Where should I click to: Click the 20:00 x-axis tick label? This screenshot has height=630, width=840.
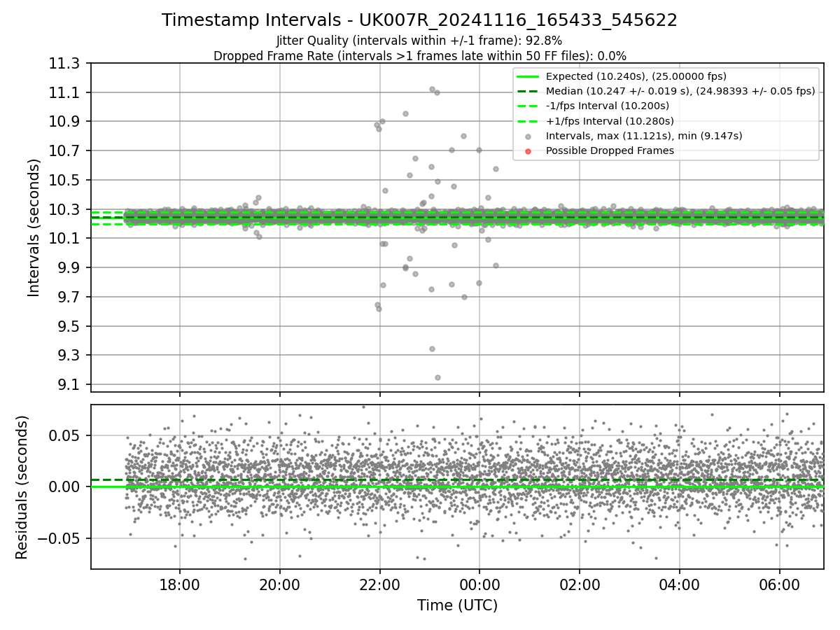(x=280, y=584)
